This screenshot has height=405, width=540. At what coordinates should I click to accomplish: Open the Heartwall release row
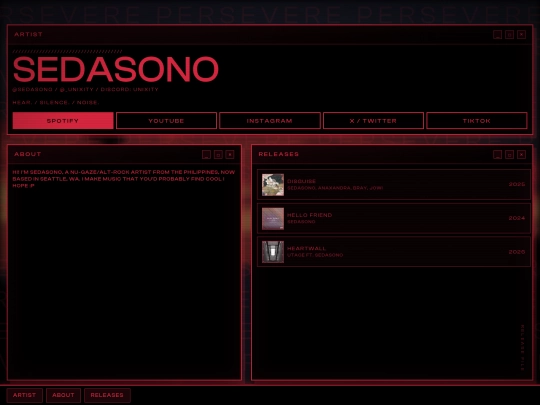394,252
